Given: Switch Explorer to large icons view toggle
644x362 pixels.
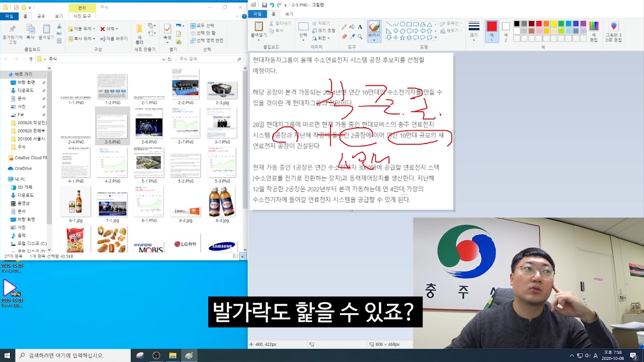Looking at the screenshot, I should tap(243, 256).
